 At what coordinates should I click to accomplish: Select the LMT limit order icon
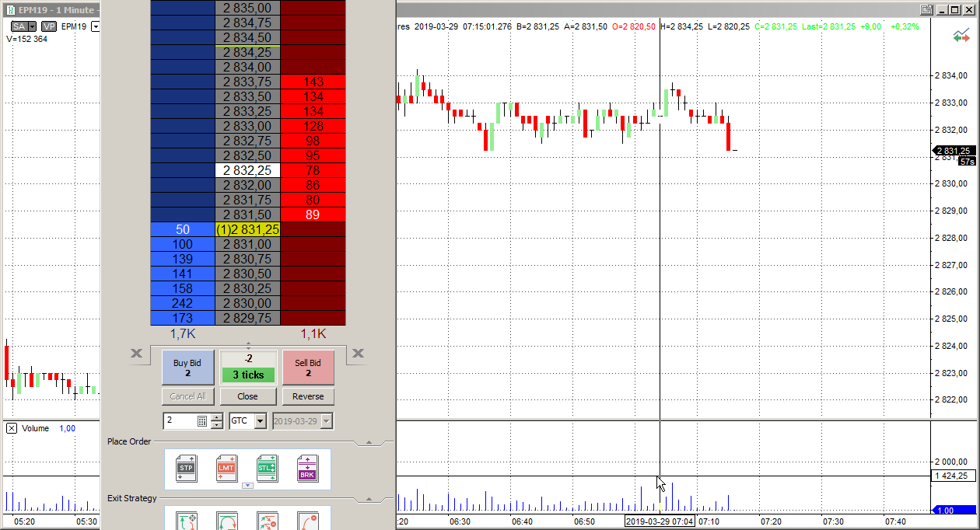pyautogui.click(x=227, y=469)
